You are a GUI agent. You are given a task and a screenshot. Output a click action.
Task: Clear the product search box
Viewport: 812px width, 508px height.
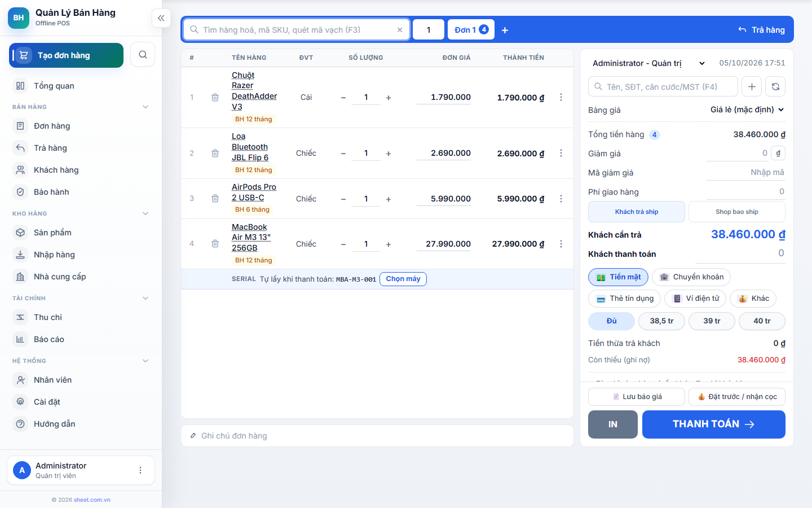[x=400, y=30]
